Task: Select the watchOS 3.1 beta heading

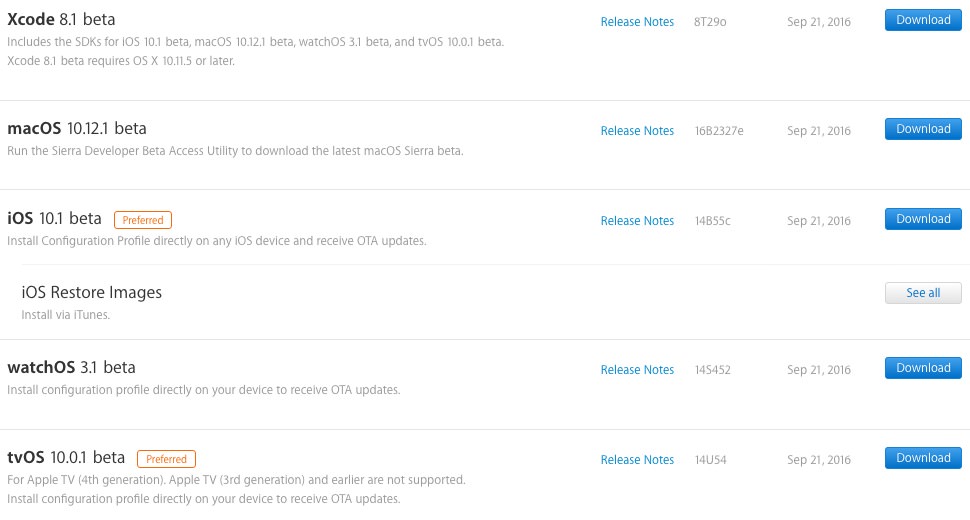Action: click(71, 367)
